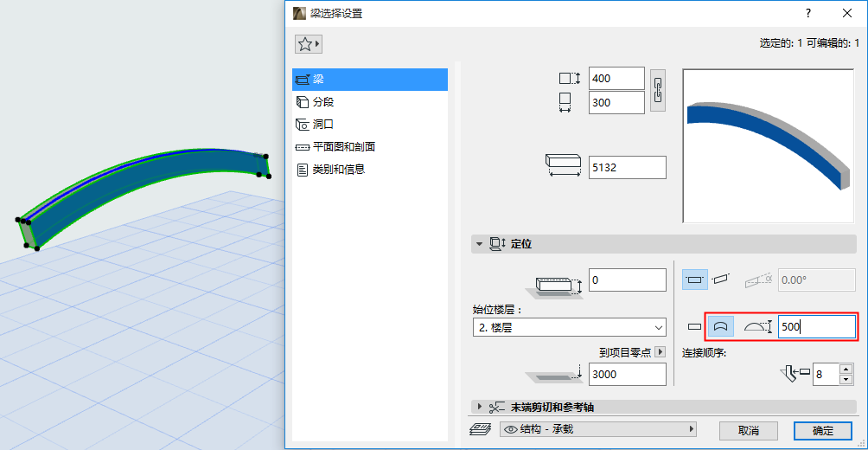Decrease the junction order with the down arrow

tap(846, 380)
